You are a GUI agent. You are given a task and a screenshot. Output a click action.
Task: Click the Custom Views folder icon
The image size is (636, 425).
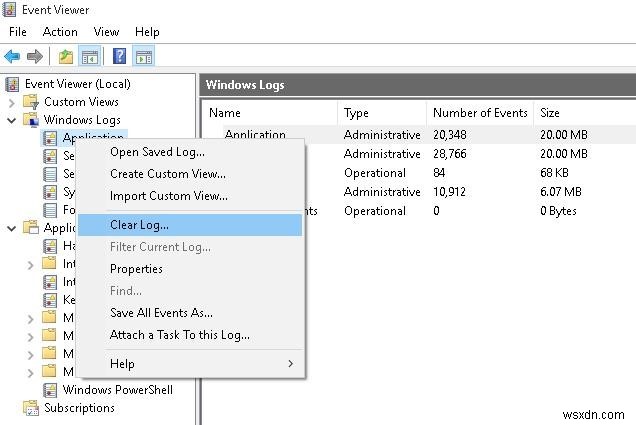[31, 102]
